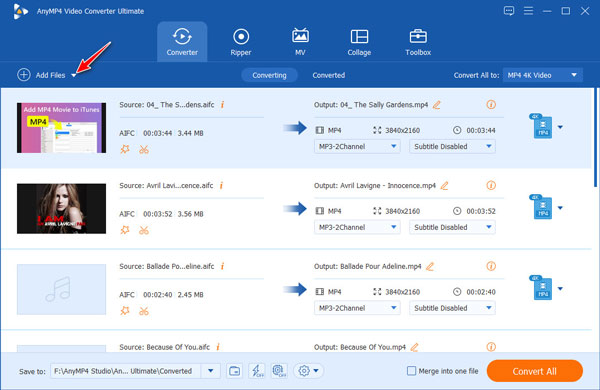The image size is (600, 390).
Task: Open the Toolbox tab
Action: pyautogui.click(x=418, y=42)
